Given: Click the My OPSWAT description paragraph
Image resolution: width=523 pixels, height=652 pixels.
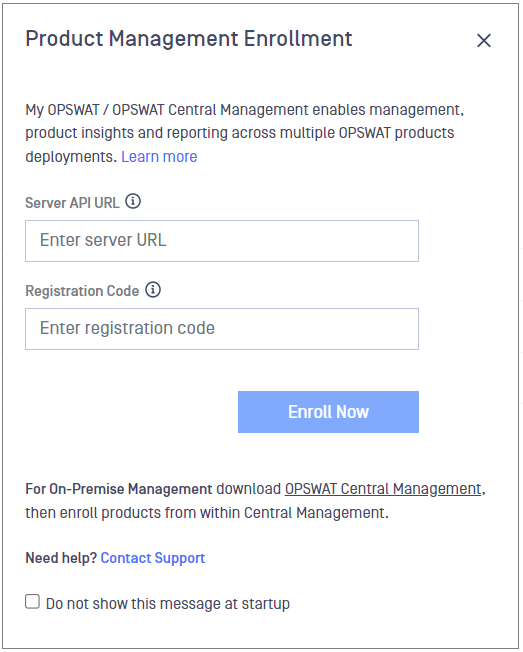Looking at the screenshot, I should coord(245,133).
